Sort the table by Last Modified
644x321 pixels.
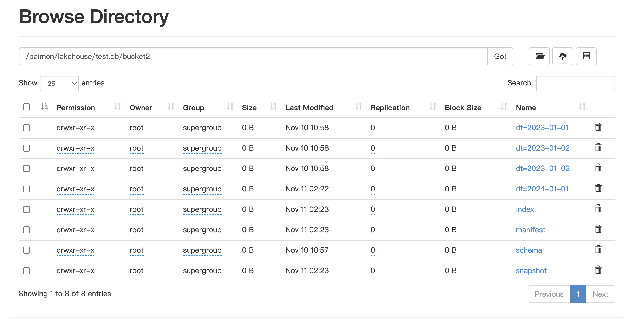[358, 107]
